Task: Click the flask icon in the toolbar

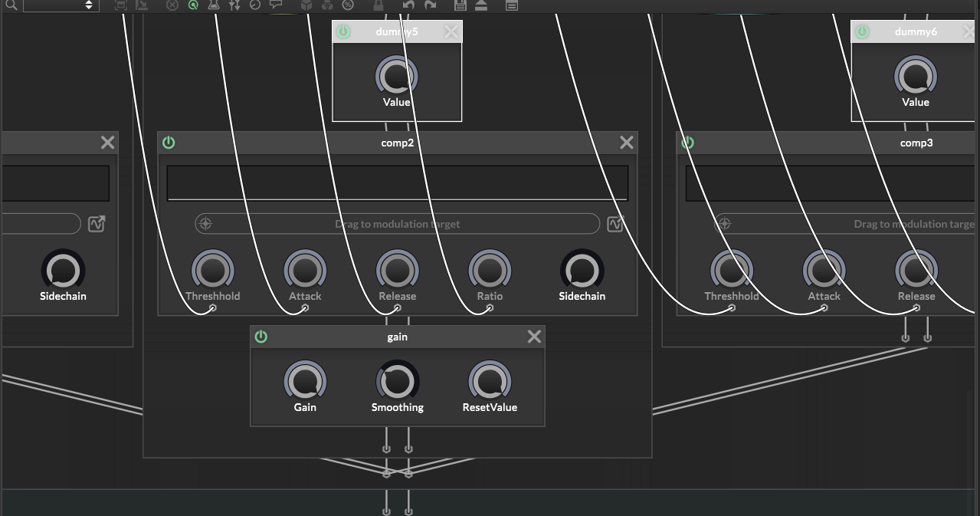Action: point(214,5)
